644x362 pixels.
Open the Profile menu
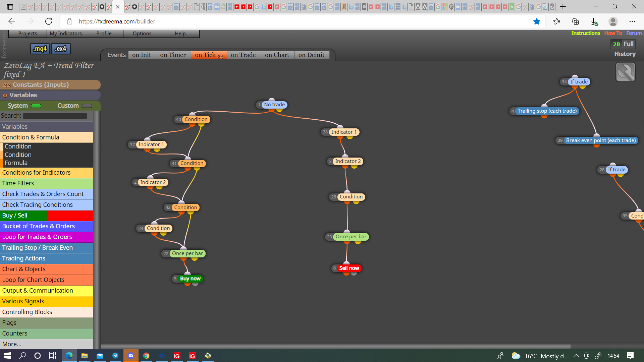[x=104, y=34]
